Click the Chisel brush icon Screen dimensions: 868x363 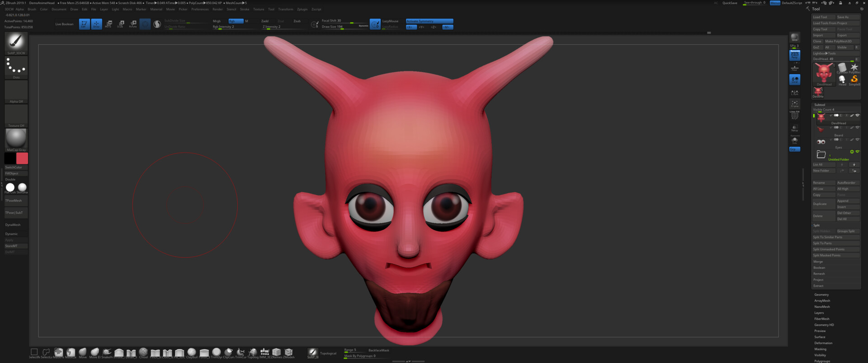click(143, 353)
